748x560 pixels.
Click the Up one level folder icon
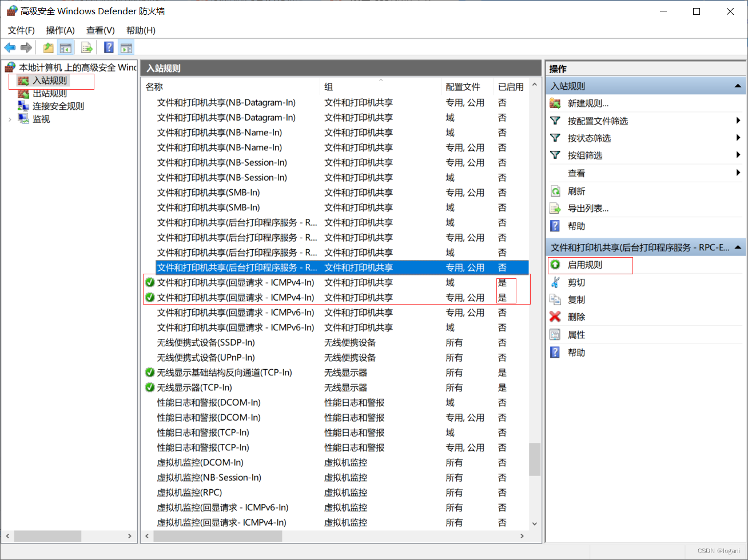[x=48, y=48]
